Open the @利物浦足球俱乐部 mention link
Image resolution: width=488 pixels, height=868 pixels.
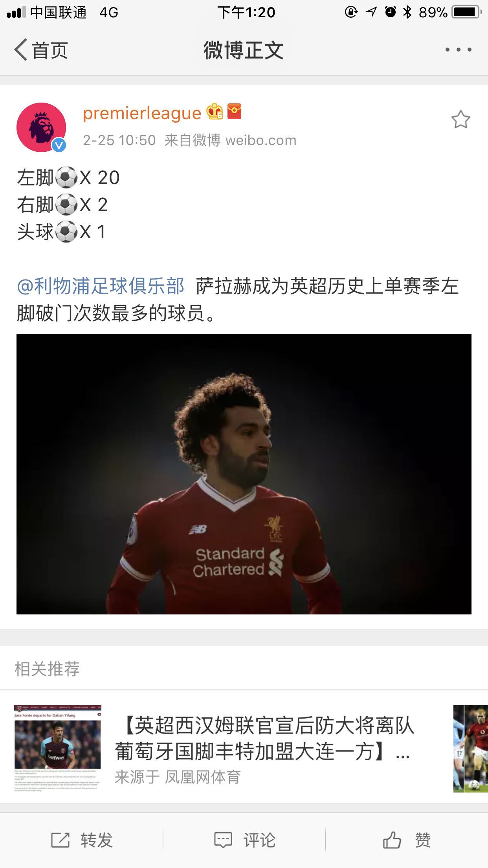point(101,286)
